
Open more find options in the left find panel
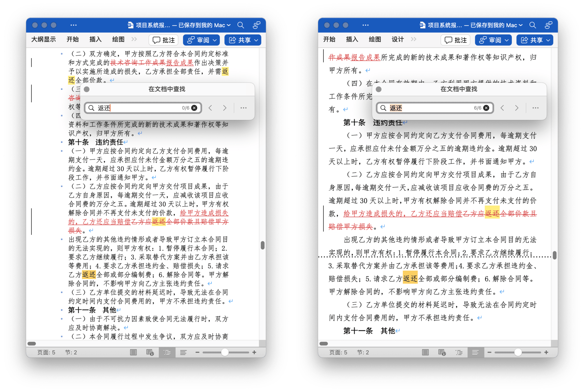click(244, 108)
